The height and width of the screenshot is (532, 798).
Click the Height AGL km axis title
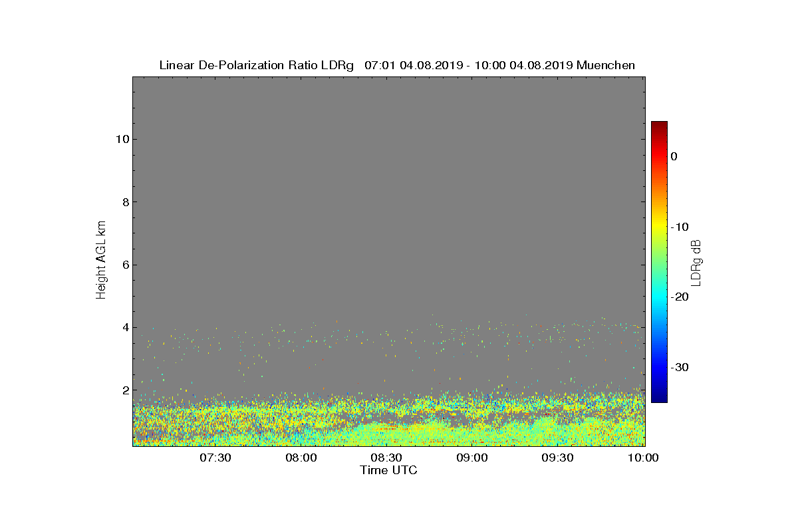pos(101,261)
